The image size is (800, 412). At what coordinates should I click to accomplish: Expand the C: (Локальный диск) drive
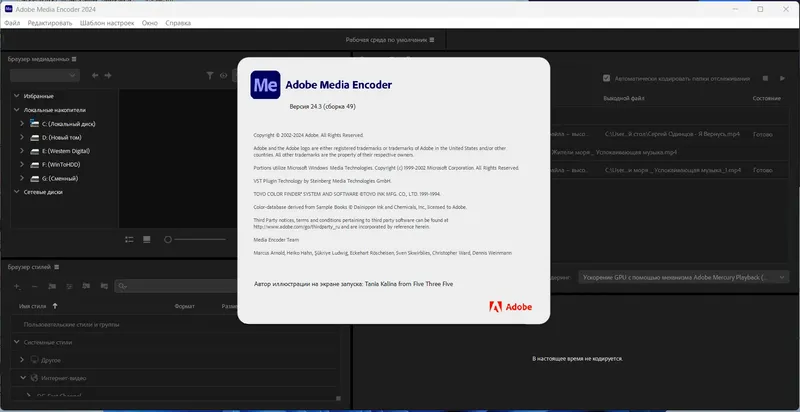point(22,123)
